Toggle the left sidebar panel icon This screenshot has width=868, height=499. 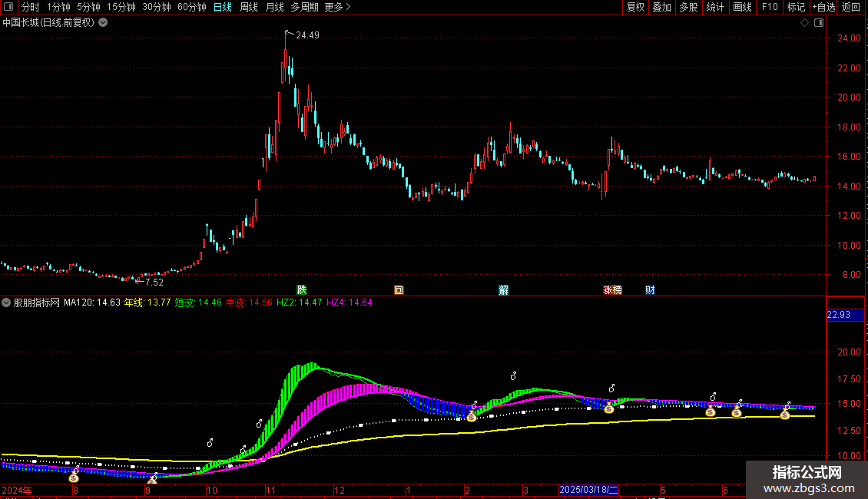coord(8,7)
